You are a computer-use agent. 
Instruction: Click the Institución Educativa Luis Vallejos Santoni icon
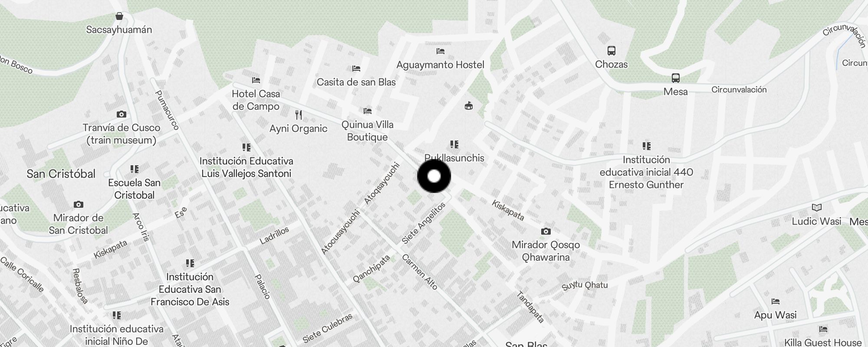tap(247, 147)
